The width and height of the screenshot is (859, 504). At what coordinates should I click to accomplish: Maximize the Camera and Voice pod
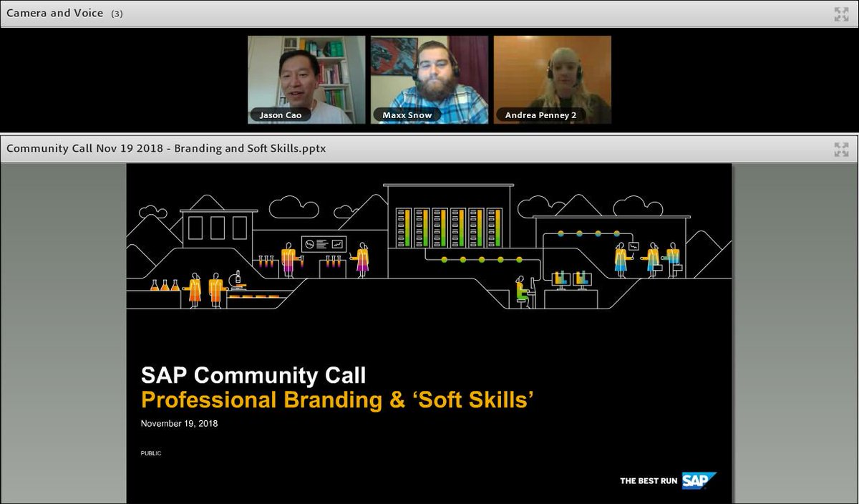841,14
